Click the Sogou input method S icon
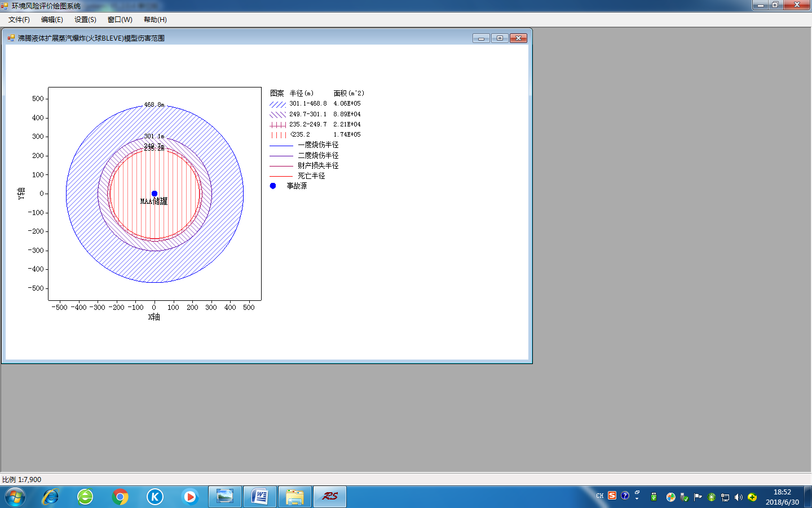 612,496
